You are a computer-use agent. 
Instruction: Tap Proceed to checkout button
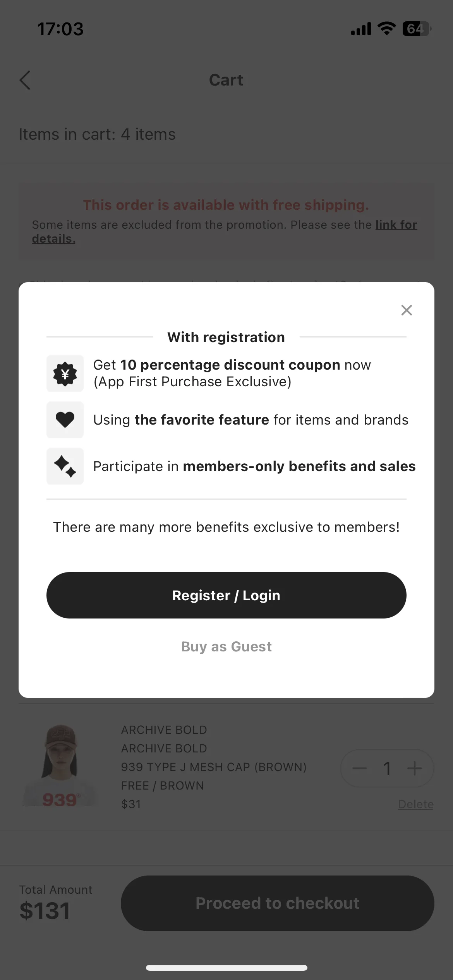tap(278, 903)
